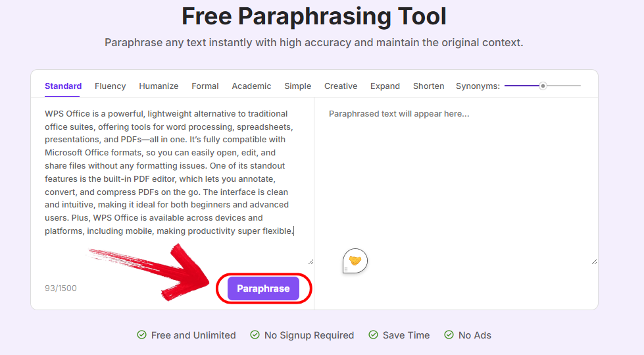
Task: Click the output textarea resize handle
Action: [x=594, y=261]
